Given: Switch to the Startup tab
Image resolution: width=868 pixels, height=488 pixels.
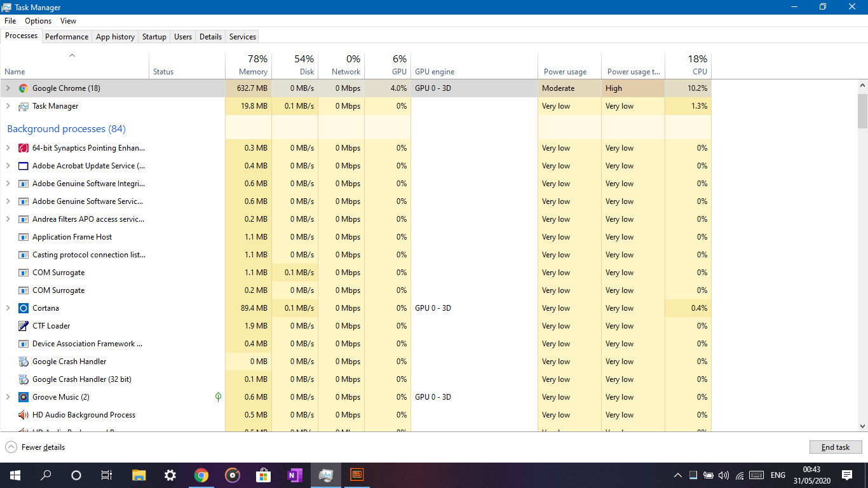Looking at the screenshot, I should 154,37.
